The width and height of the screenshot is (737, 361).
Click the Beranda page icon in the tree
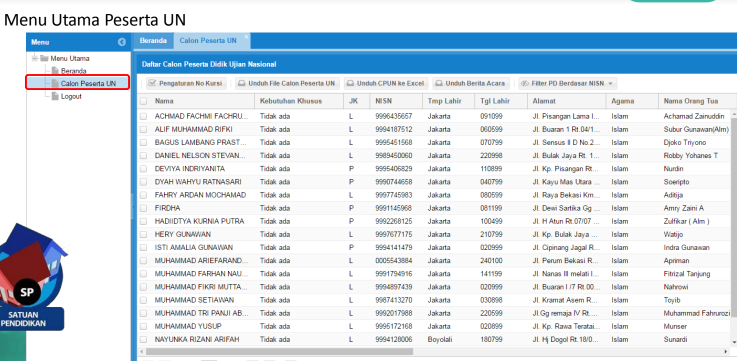55,71
